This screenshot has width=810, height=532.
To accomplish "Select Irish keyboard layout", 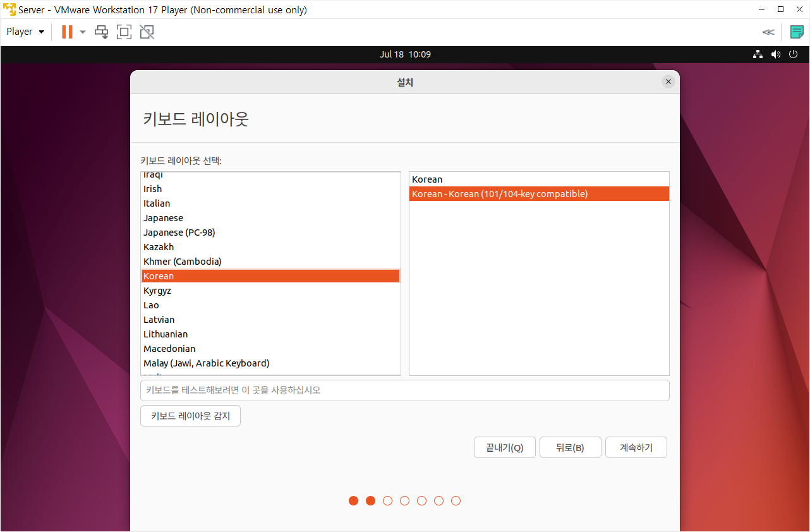I will click(x=270, y=189).
